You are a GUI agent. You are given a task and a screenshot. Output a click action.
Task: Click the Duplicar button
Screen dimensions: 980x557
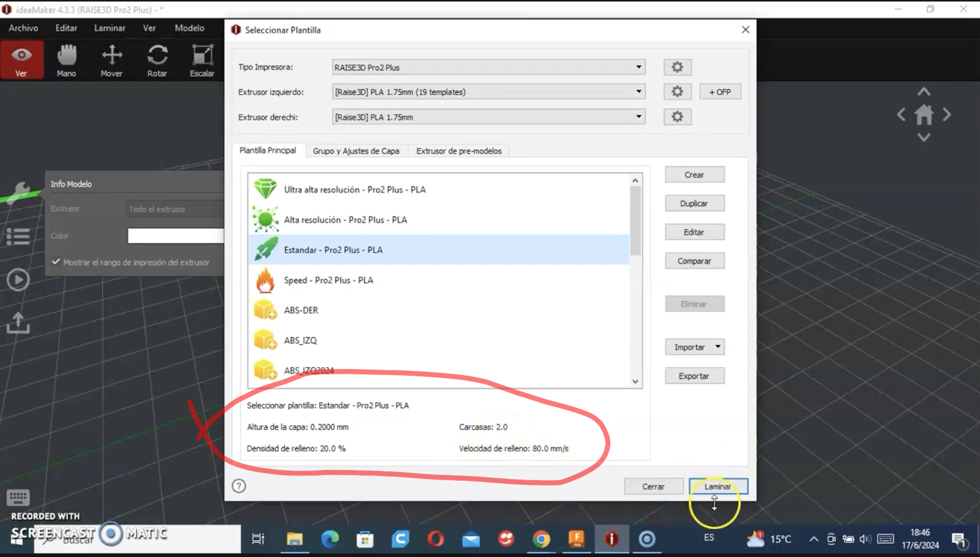(x=694, y=203)
